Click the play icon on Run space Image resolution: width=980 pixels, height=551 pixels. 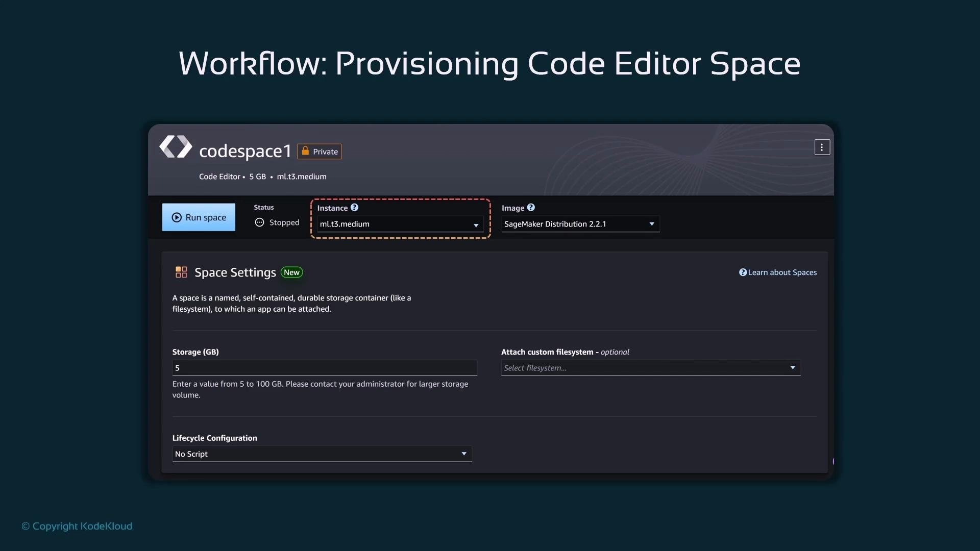pos(177,217)
